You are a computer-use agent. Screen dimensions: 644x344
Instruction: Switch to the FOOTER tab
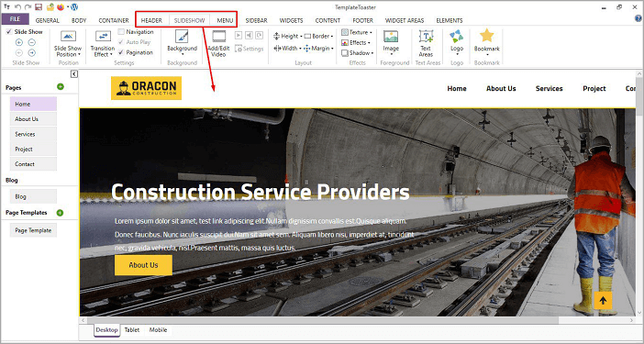pos(362,20)
